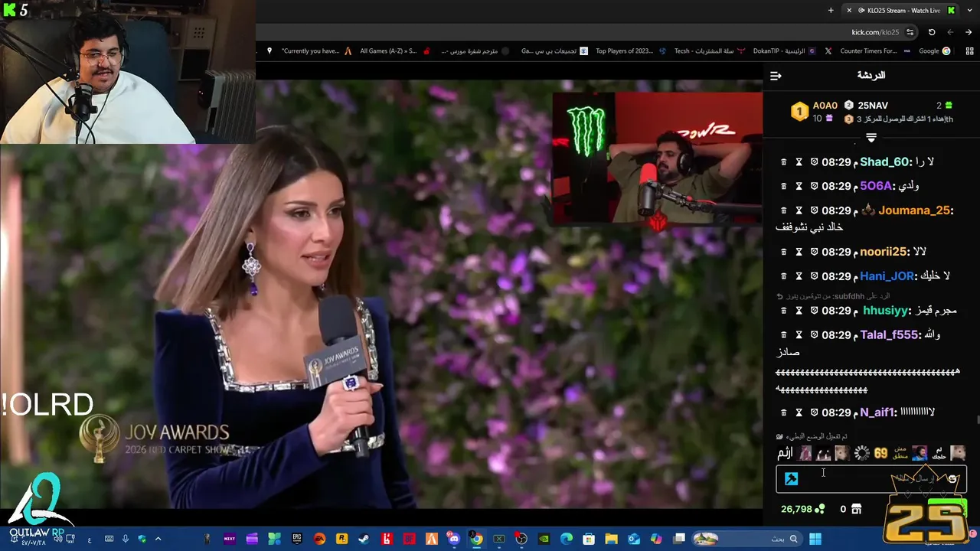Screen dimensions: 980x551
Task: Click 25NAV on the gift leaderboard
Action: 873,106
